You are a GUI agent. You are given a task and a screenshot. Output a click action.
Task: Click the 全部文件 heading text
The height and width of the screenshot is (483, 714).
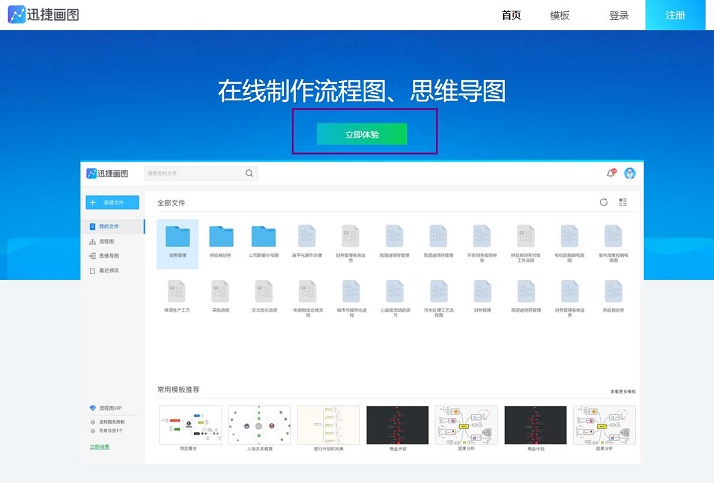171,203
